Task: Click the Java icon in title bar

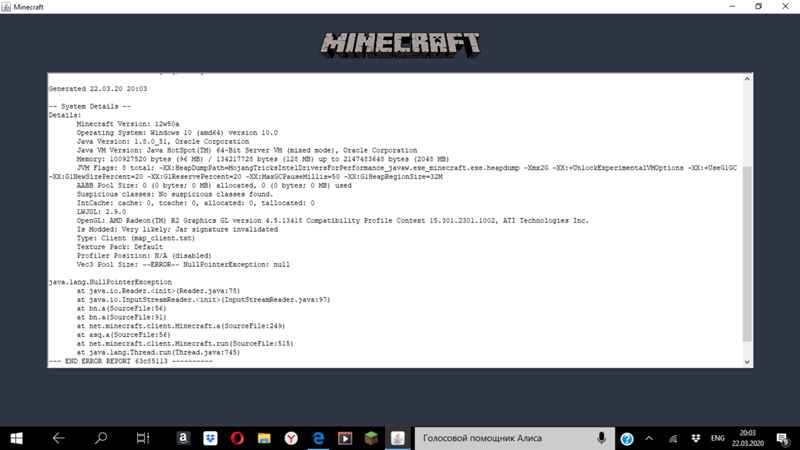Action: click(x=6, y=7)
